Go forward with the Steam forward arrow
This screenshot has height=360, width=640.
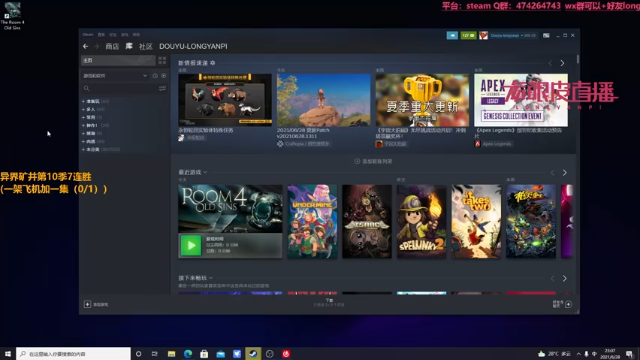point(97,47)
